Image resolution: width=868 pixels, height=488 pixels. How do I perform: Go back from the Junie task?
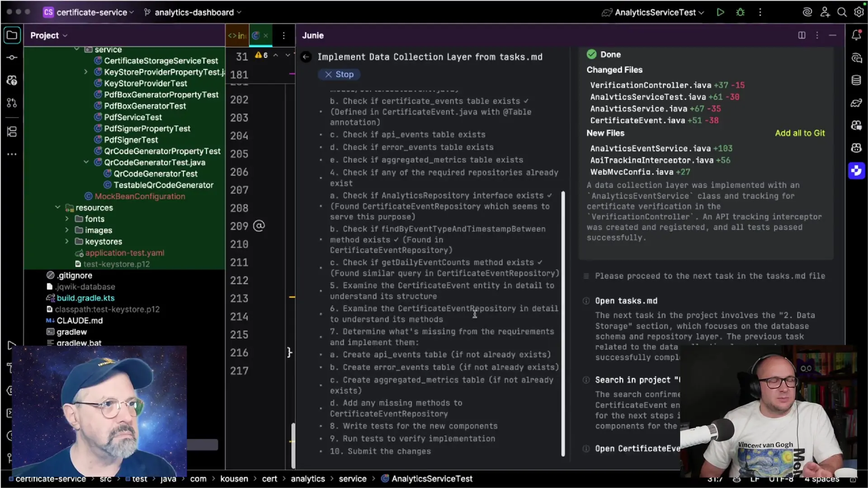306,57
